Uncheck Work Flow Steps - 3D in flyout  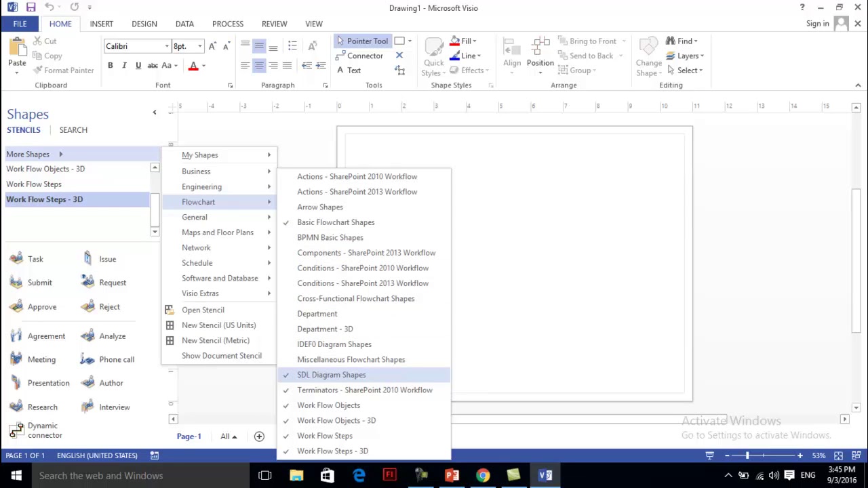pyautogui.click(x=363, y=451)
